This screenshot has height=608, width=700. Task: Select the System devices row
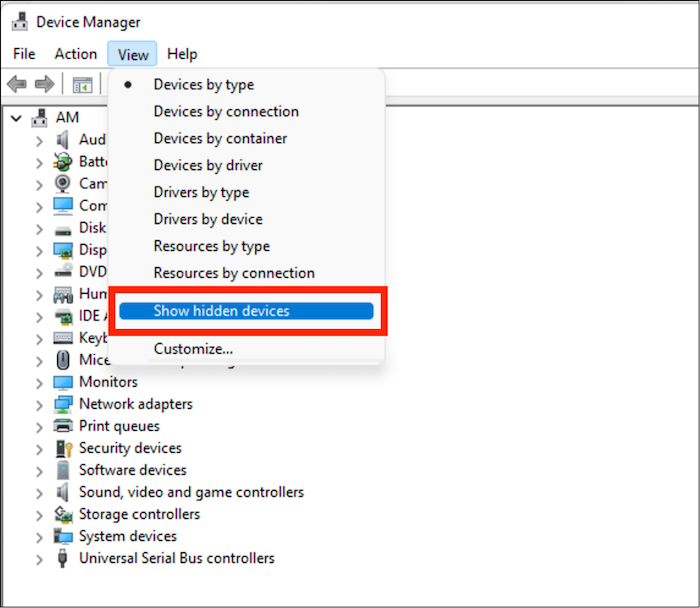coord(128,536)
